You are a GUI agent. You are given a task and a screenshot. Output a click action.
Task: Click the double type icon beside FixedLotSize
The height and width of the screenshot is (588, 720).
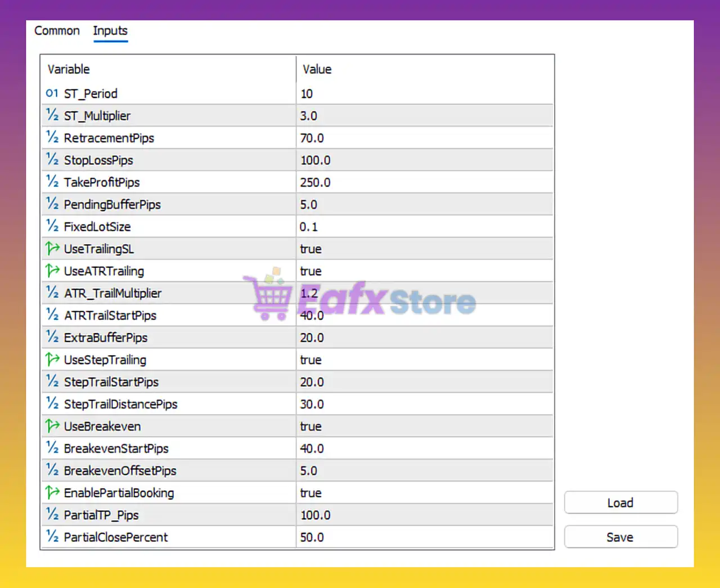coord(52,226)
